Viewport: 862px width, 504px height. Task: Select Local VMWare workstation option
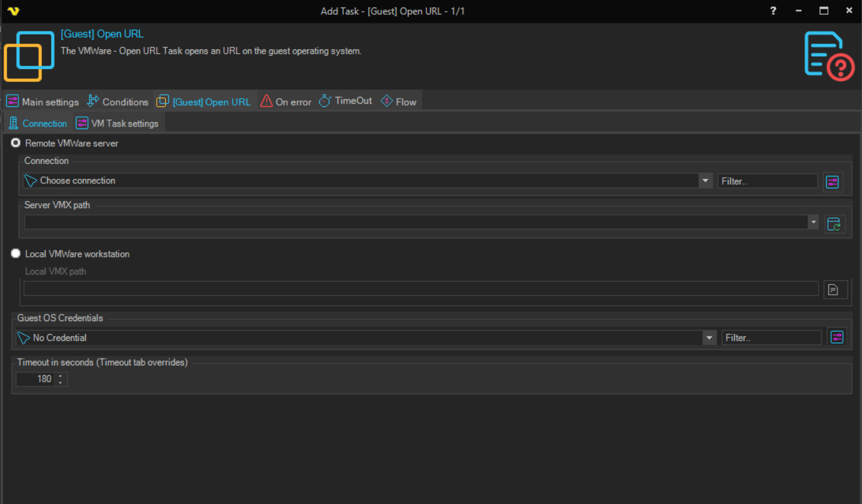click(16, 254)
